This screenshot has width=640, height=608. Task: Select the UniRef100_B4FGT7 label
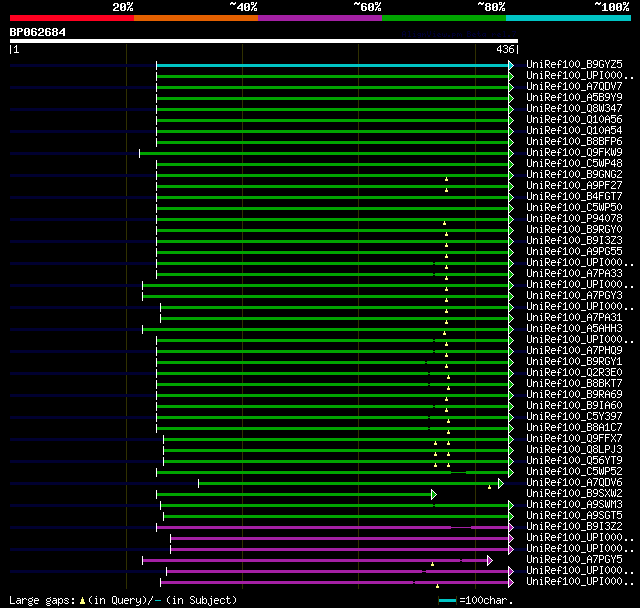574,197
